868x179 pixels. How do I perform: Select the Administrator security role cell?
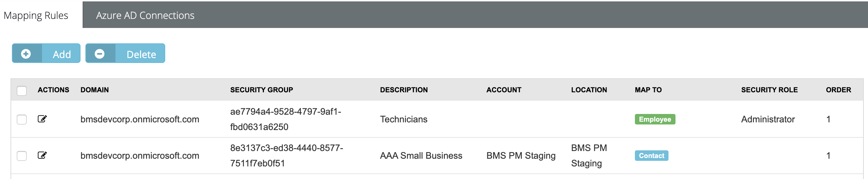[x=768, y=119]
